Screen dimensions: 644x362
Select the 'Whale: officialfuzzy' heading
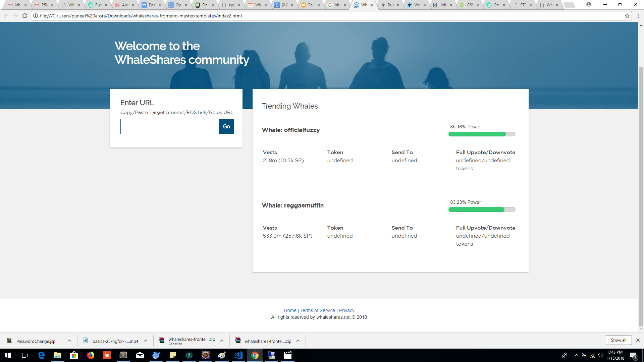pos(290,130)
